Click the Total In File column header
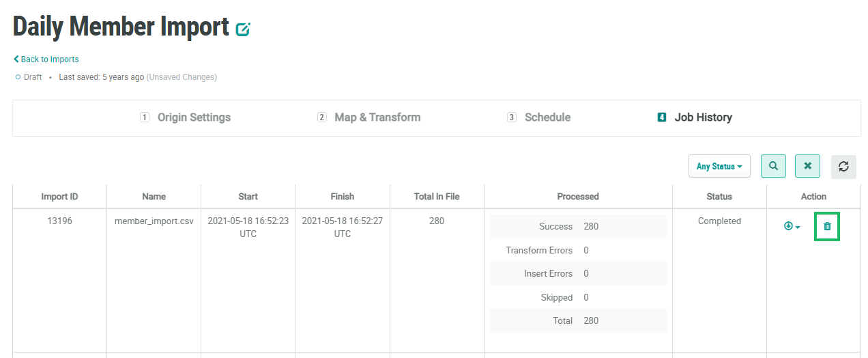This screenshot has width=868, height=358. click(437, 197)
